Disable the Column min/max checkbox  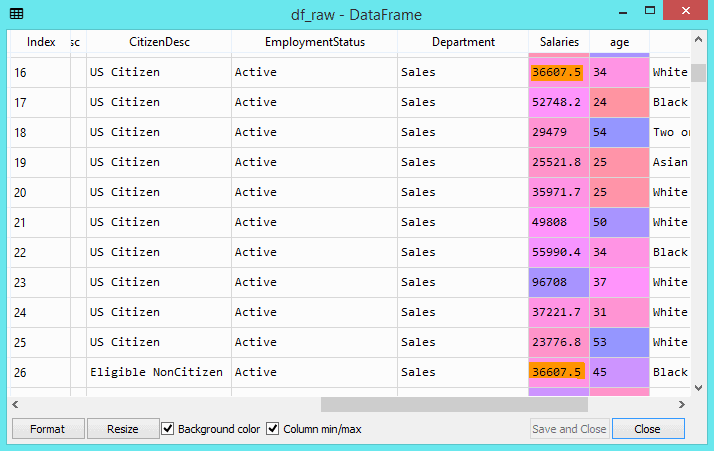tap(274, 429)
